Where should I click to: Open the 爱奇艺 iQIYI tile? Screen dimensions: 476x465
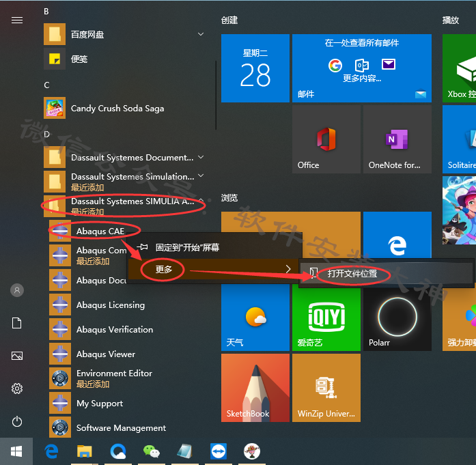click(326, 319)
